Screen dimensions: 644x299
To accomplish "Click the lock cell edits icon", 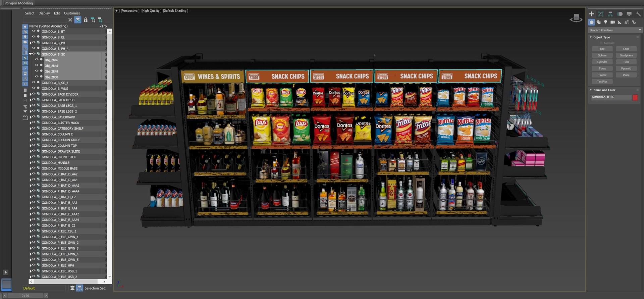I will click(86, 20).
